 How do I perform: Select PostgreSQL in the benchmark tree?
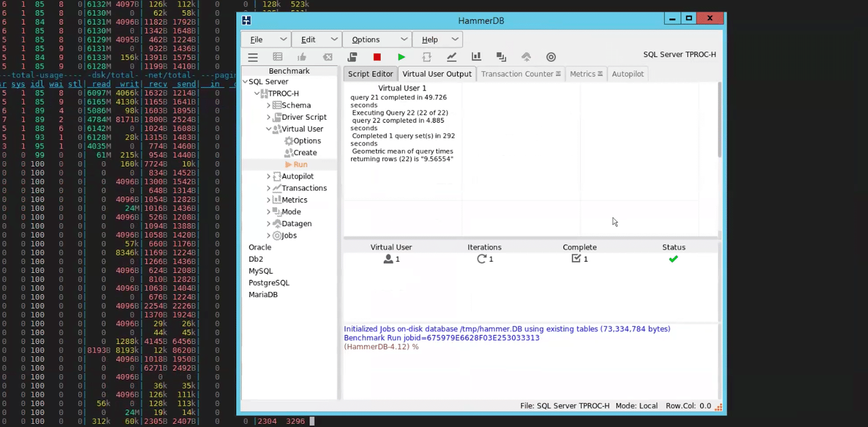coord(269,283)
